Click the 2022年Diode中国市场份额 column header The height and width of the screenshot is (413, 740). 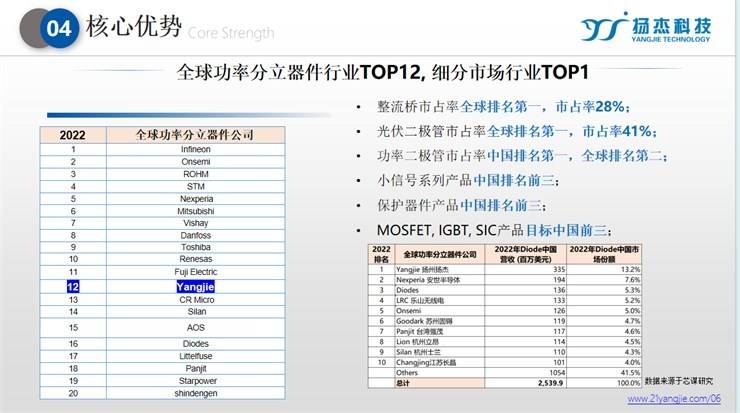click(x=604, y=254)
